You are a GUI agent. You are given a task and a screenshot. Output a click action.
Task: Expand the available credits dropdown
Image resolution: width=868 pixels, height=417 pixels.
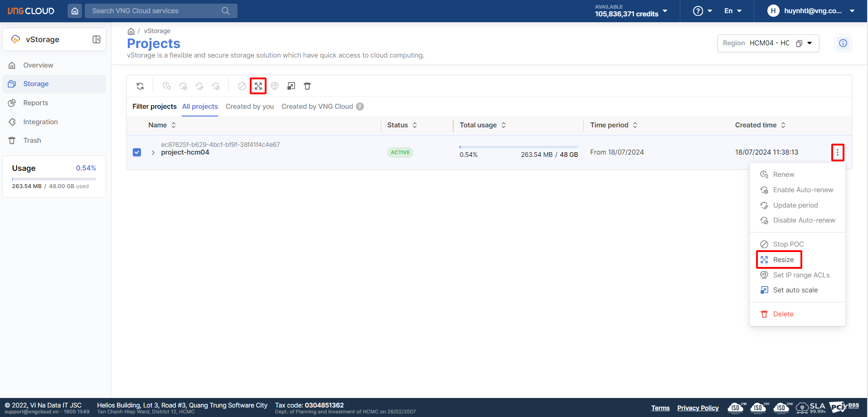(x=665, y=11)
